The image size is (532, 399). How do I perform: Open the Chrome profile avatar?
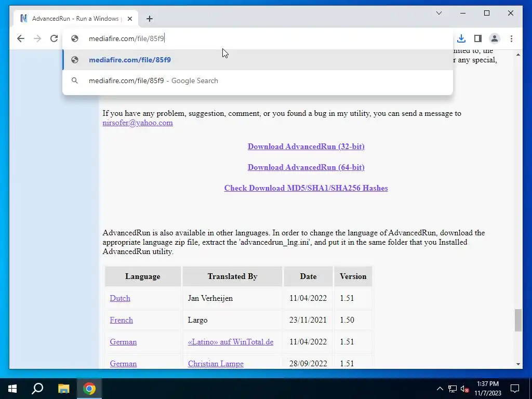point(495,38)
